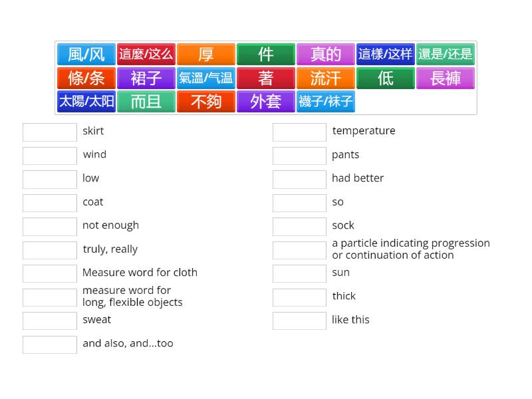Select the 不夠 word tile
This screenshot has height=399, width=532.
click(x=206, y=102)
